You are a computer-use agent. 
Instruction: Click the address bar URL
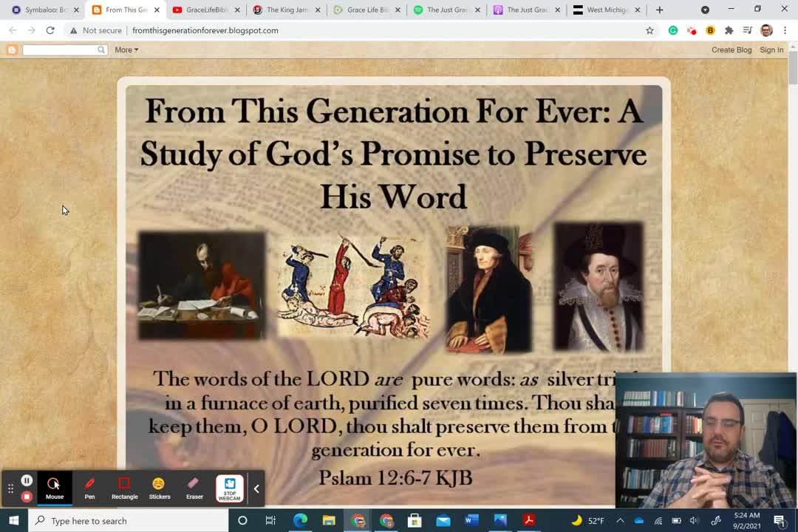coord(205,30)
